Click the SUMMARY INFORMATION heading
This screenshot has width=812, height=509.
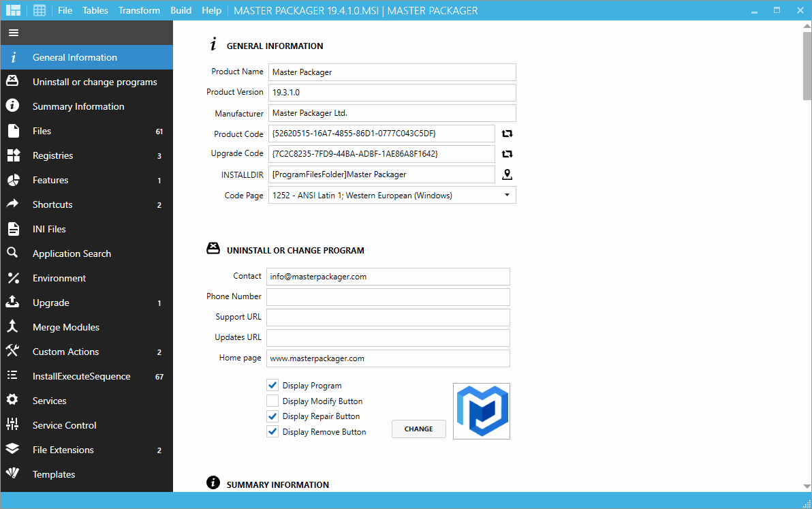[x=277, y=484]
